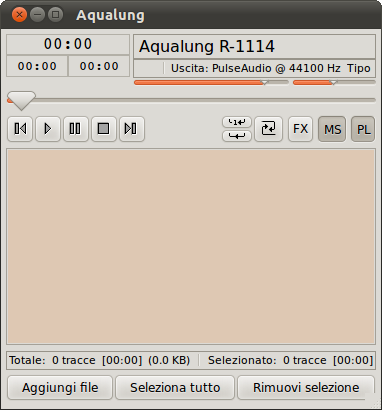Click the Selezionato: 0 tracce status
The image size is (382, 410).
tap(290, 360)
